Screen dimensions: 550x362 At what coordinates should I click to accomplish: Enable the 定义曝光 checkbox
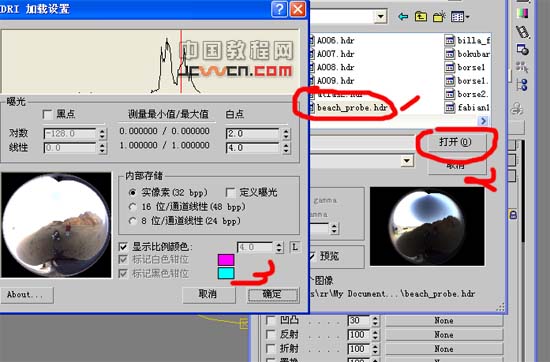(230, 192)
